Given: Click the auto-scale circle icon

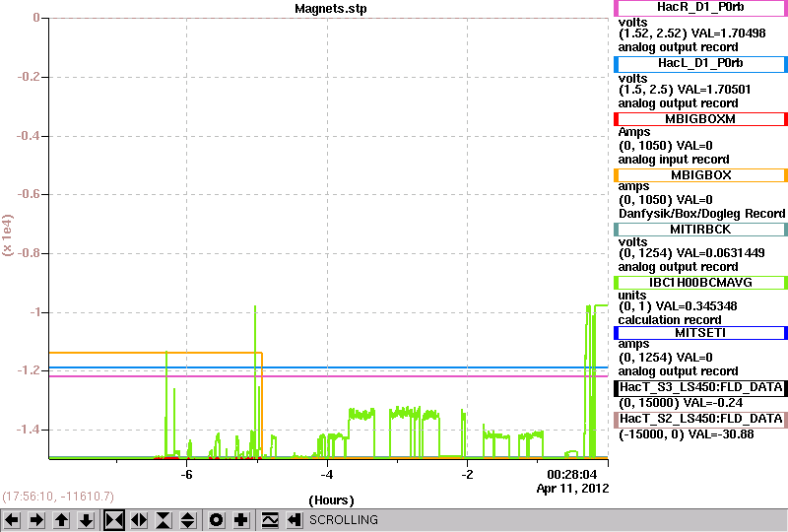Looking at the screenshot, I should pyautogui.click(x=217, y=520).
